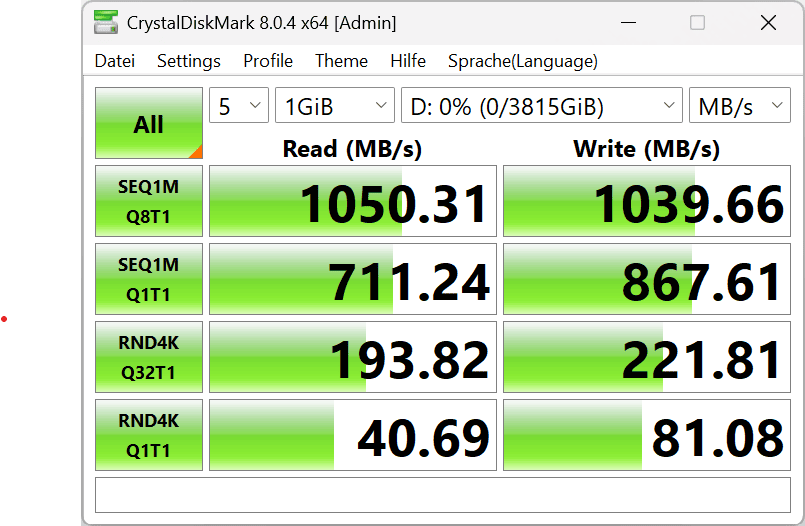This screenshot has height=526, width=805.
Task: Open the Theme menu
Action: (x=341, y=61)
